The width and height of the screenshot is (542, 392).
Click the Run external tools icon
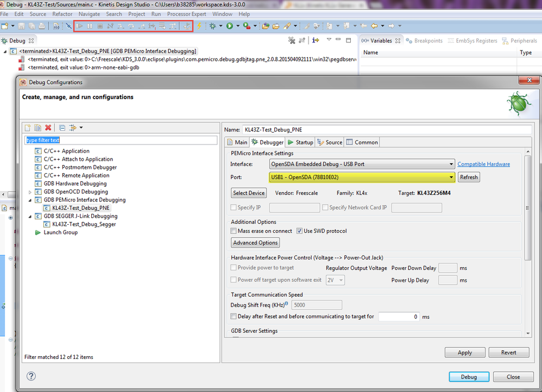pyautogui.click(x=247, y=26)
